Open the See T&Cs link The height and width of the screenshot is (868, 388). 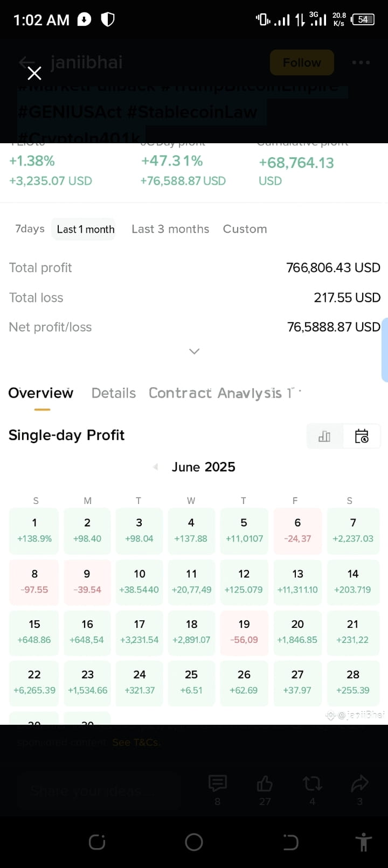click(136, 742)
